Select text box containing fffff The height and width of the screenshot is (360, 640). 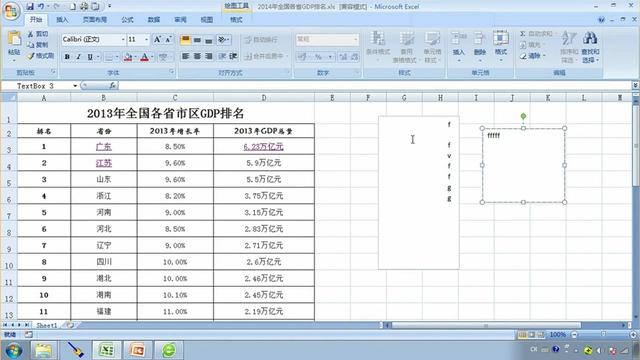click(523, 165)
